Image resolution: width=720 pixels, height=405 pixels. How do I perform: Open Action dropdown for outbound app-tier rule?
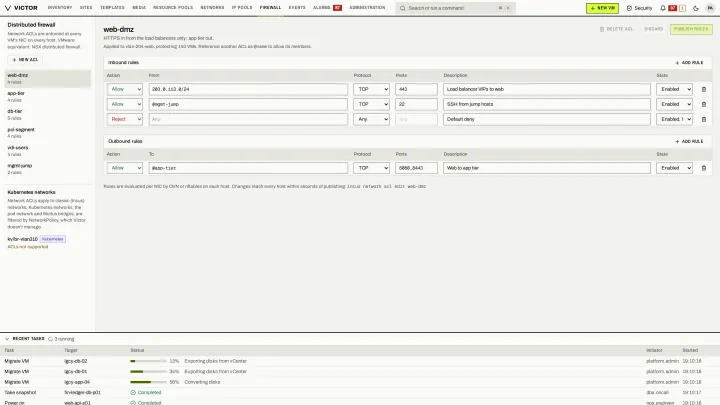tap(125, 168)
